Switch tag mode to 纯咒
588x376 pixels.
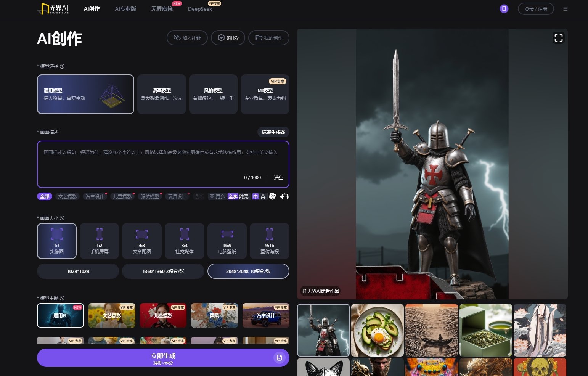pyautogui.click(x=244, y=197)
